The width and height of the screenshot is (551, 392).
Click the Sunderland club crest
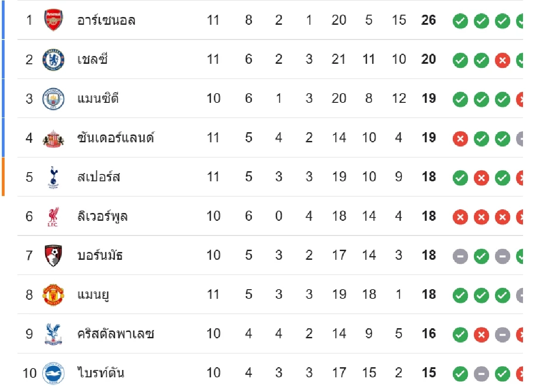click(53, 138)
